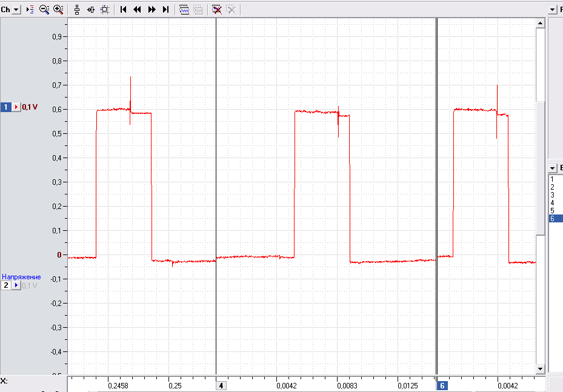Select channel 2 number box
This screenshot has width=563, height=392.
tap(5, 285)
